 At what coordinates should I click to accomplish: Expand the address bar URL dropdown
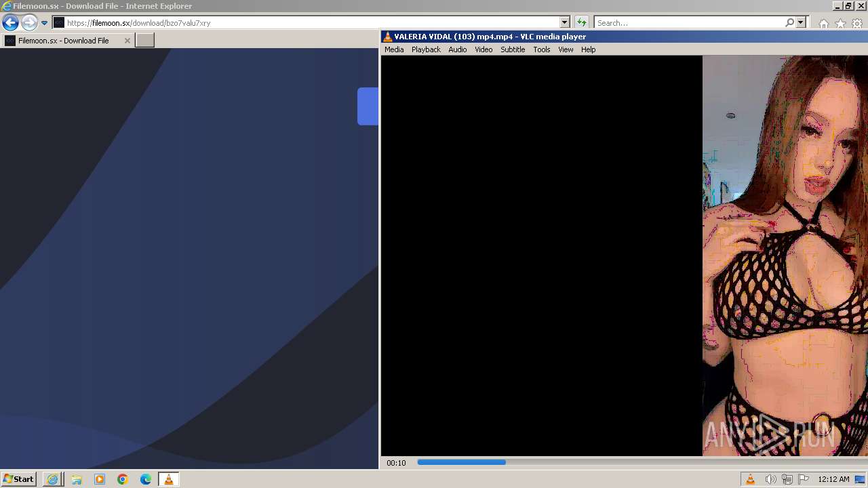pos(564,22)
